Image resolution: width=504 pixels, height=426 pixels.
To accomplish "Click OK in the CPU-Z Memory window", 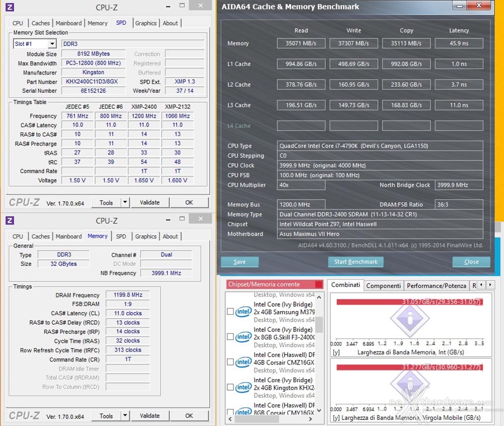I will [189, 416].
